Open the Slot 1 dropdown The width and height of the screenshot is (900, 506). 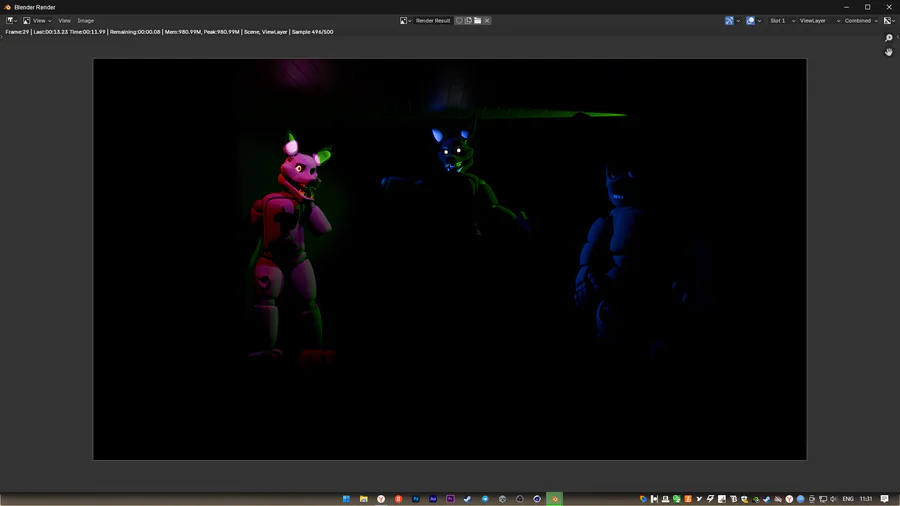[x=782, y=21]
